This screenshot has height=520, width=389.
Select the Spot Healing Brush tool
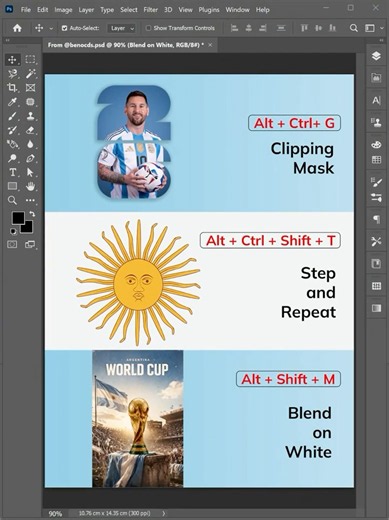[x=30, y=102]
